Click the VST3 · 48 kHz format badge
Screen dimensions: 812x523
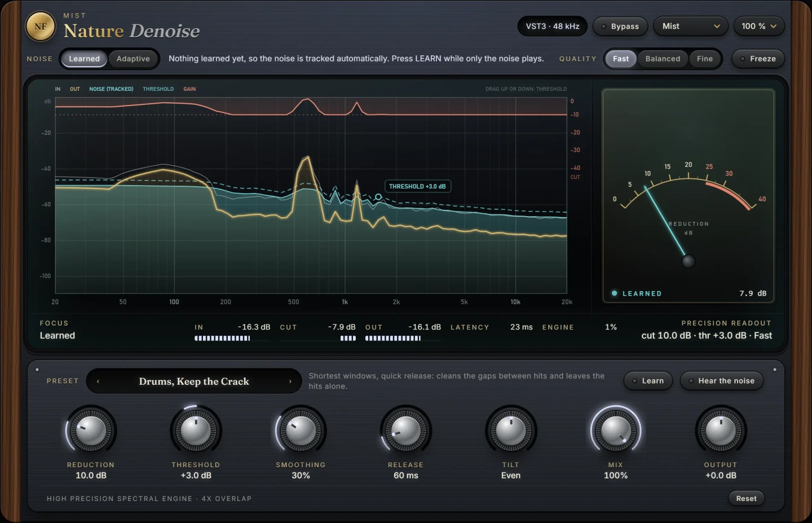pyautogui.click(x=553, y=27)
